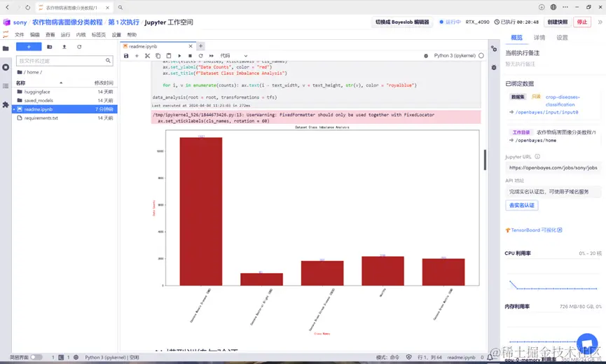Open the running kernels sidebar icon

click(x=6, y=67)
